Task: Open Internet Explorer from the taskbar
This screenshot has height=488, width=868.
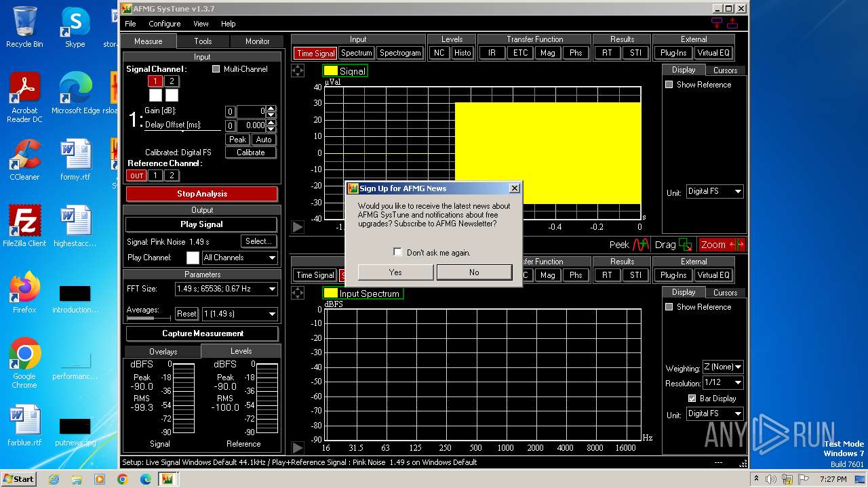Action: pos(54,479)
